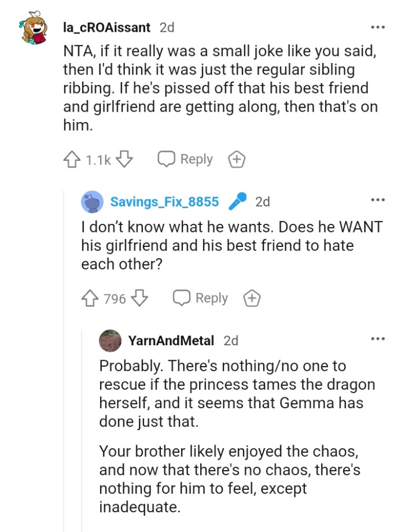Open the three-dot menu for Savings_Fix_8855's reply
Image resolution: width=405 pixels, height=532 pixels.
pyautogui.click(x=378, y=198)
